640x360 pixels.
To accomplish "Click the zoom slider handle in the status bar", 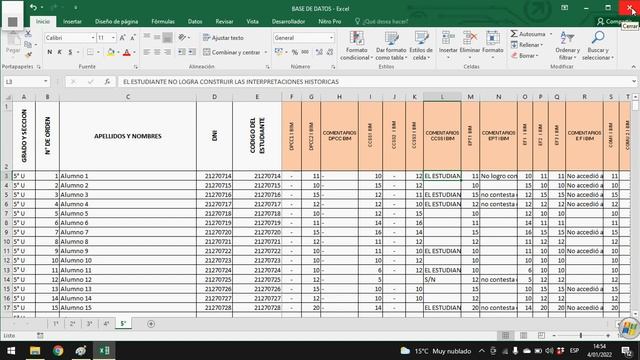I will coord(580,336).
